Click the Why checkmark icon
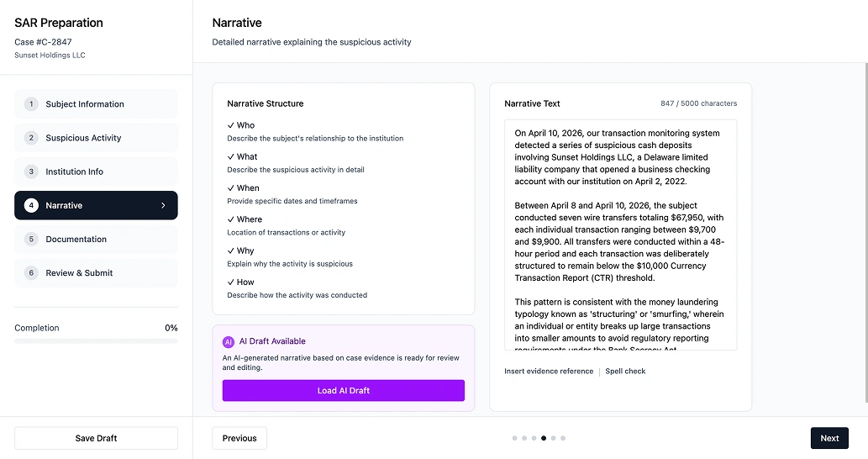This screenshot has width=868, height=459. (230, 251)
